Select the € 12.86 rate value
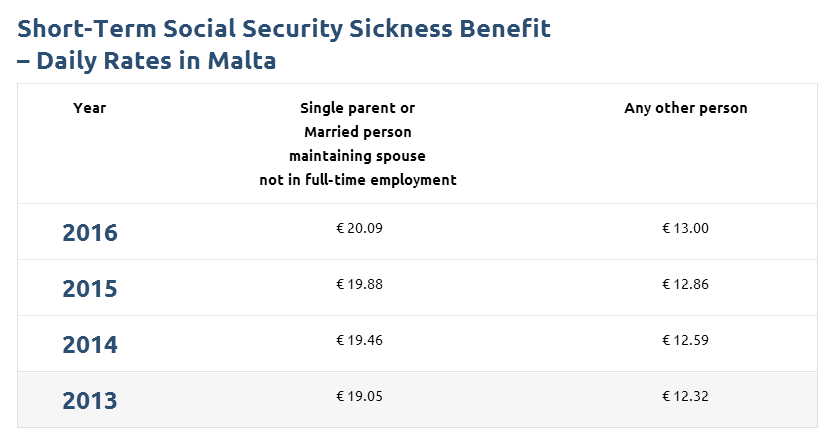The height and width of the screenshot is (437, 826). click(x=685, y=284)
